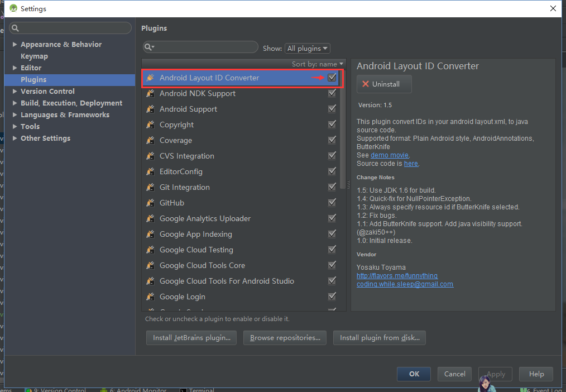Image resolution: width=566 pixels, height=392 pixels.
Task: Click the settings search field in sidebar
Action: coord(70,28)
